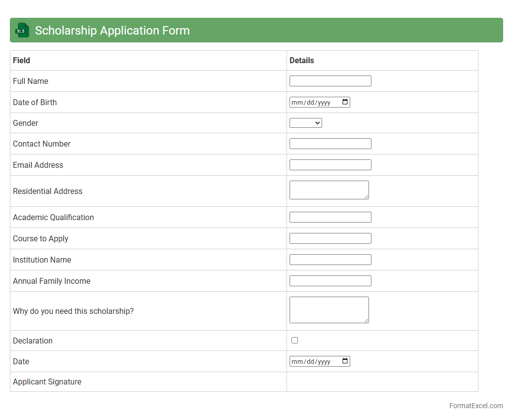513x420 pixels.
Task: Open the FormatExcel.com link
Action: click(x=476, y=406)
